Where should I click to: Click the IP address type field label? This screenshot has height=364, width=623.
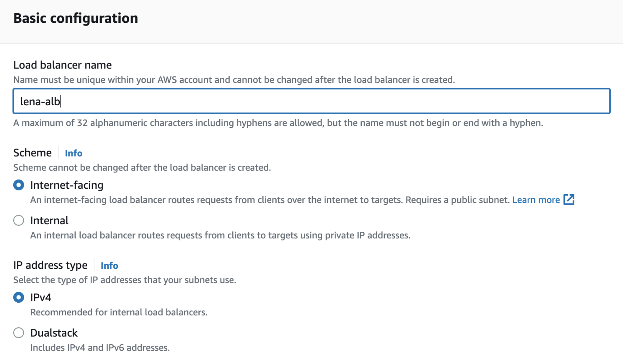point(50,265)
